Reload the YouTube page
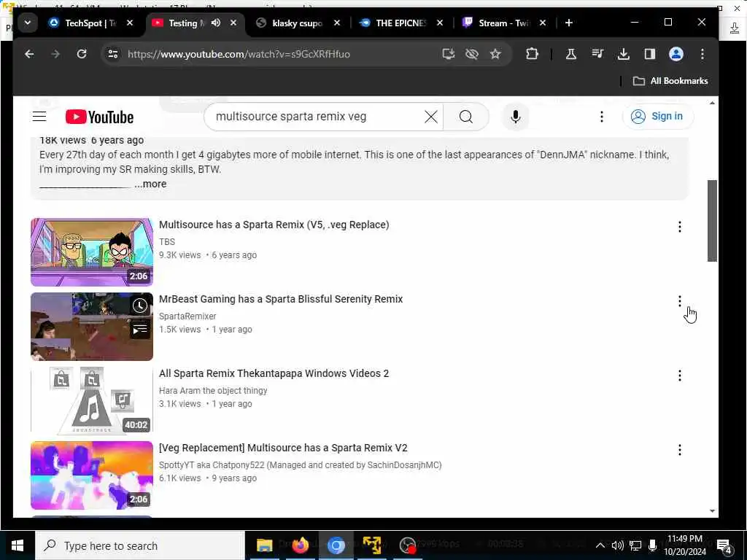747x560 pixels. (x=82, y=54)
